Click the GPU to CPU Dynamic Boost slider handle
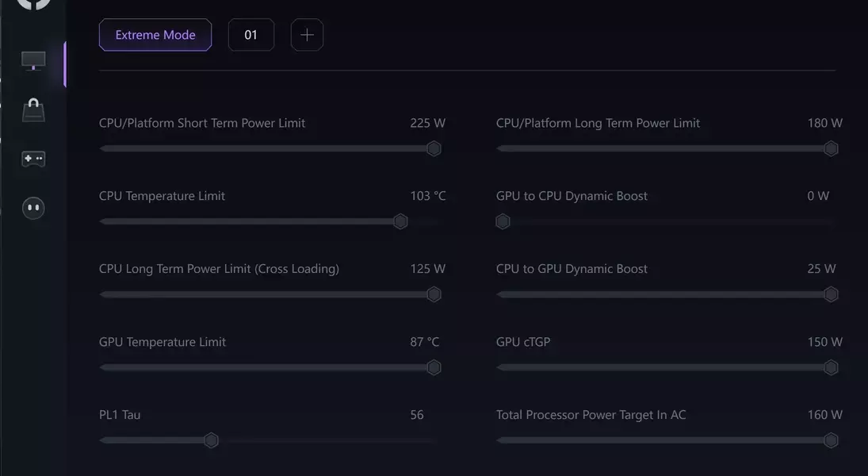 [x=503, y=221]
